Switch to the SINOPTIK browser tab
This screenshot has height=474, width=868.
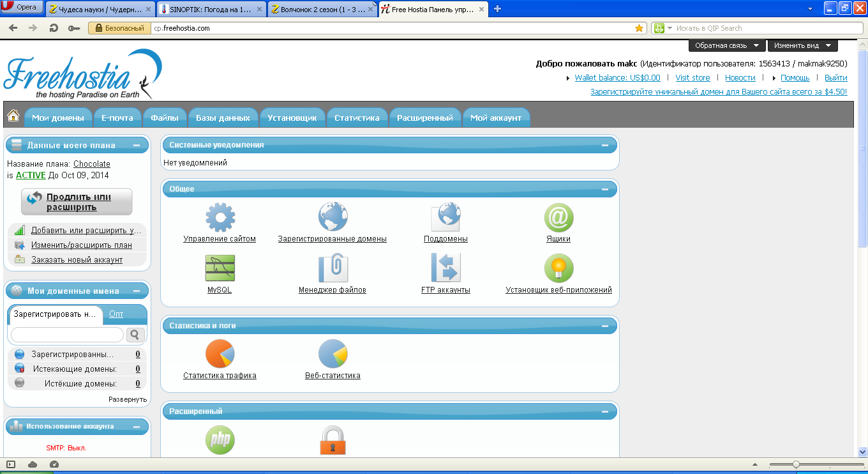click(x=211, y=9)
